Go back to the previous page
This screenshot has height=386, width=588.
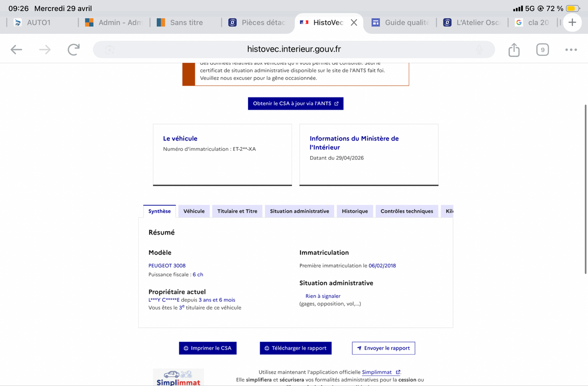click(x=17, y=49)
